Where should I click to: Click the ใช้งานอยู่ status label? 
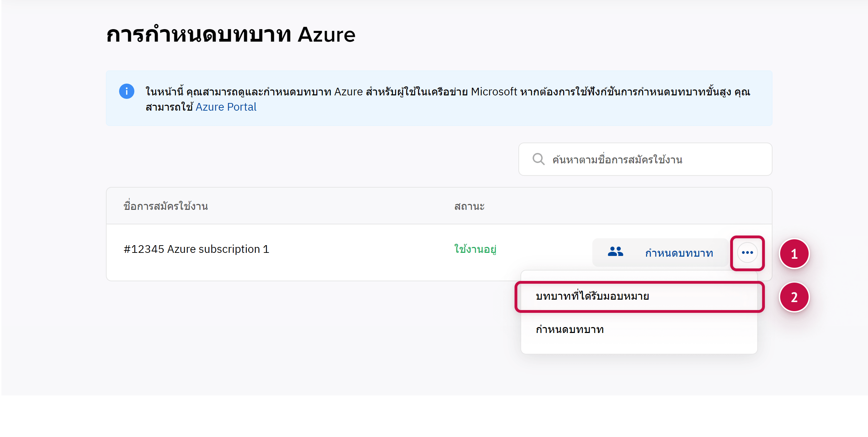coord(475,249)
